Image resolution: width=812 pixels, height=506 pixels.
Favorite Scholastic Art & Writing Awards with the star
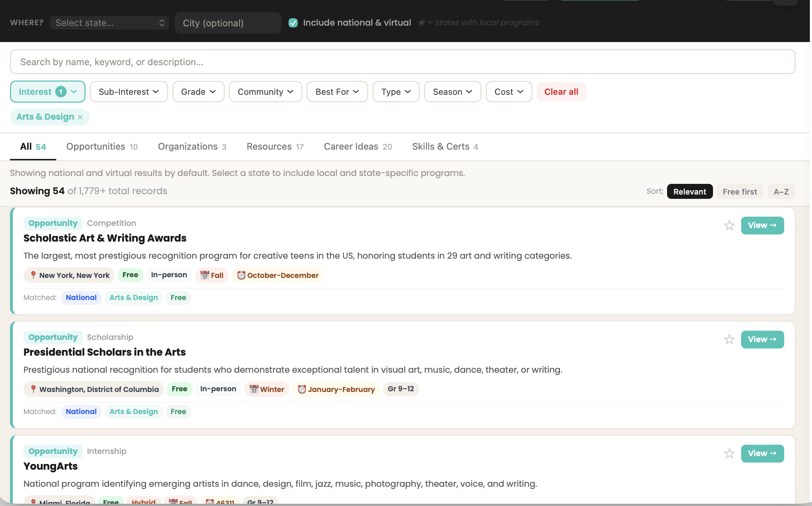[729, 225]
